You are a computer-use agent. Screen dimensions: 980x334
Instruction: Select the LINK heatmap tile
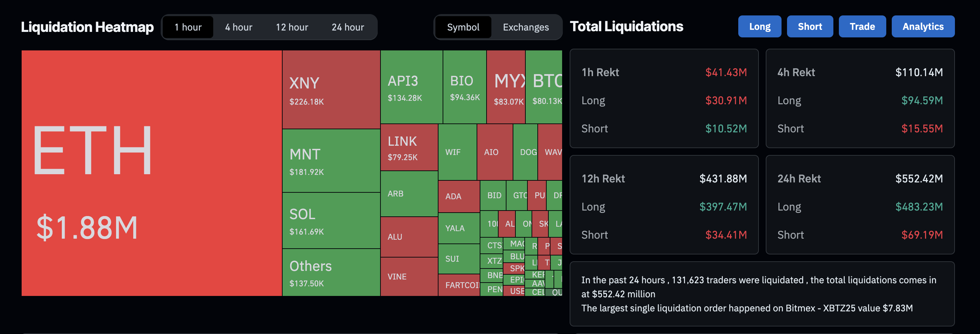pos(409,147)
